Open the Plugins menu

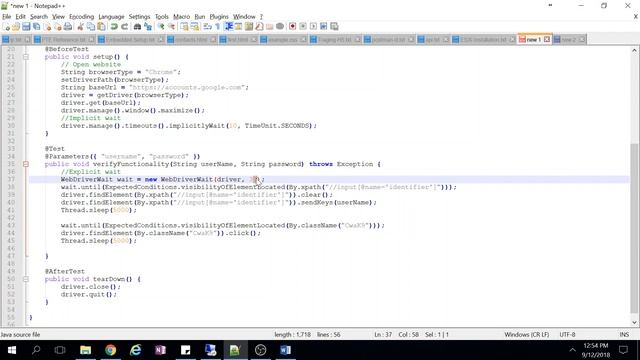click(x=219, y=17)
